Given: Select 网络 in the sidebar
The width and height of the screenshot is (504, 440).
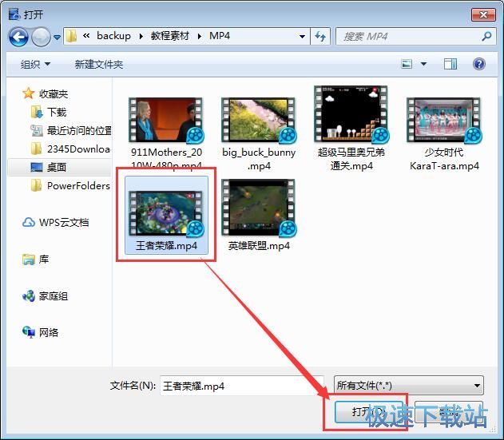Looking at the screenshot, I should (x=40, y=332).
